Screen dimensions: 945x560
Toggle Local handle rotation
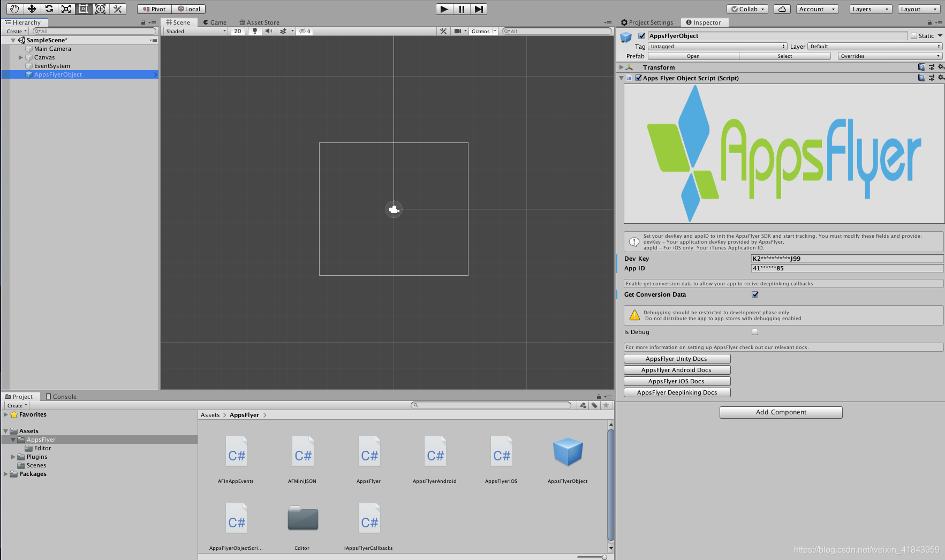[188, 9]
